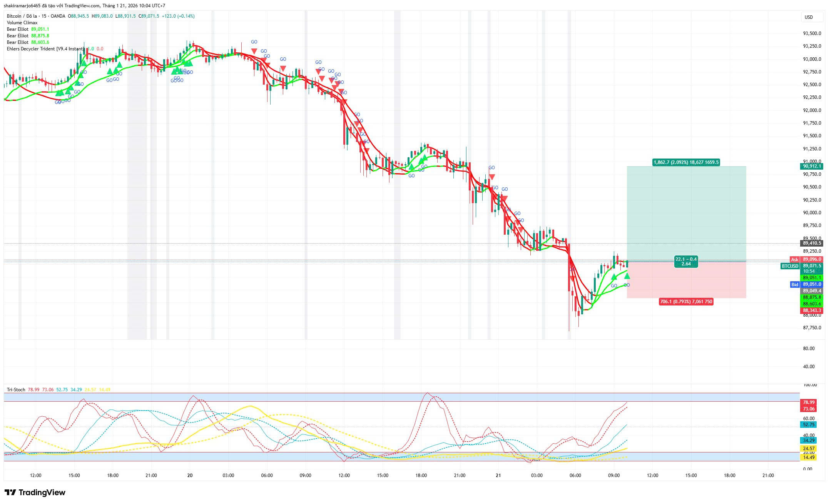The height and width of the screenshot is (504, 829).
Task: Open the USD currency selector on price scale
Action: (809, 17)
